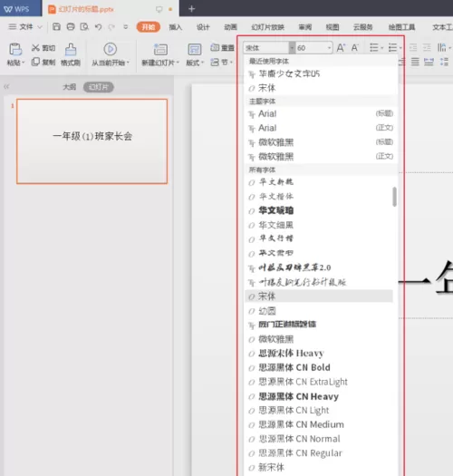Click the New Slide icon
This screenshot has width=453, height=476.
pyautogui.click(x=160, y=50)
